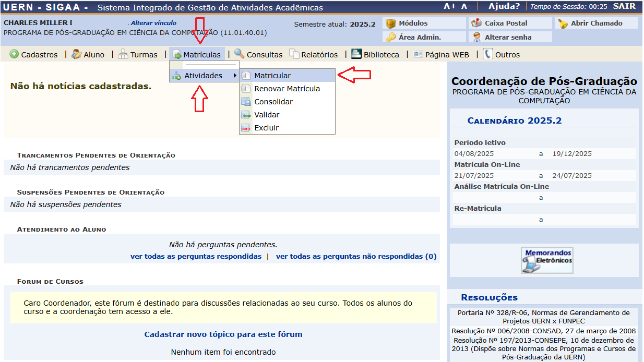Select Matricular from submenu
644x362 pixels.
tap(272, 76)
